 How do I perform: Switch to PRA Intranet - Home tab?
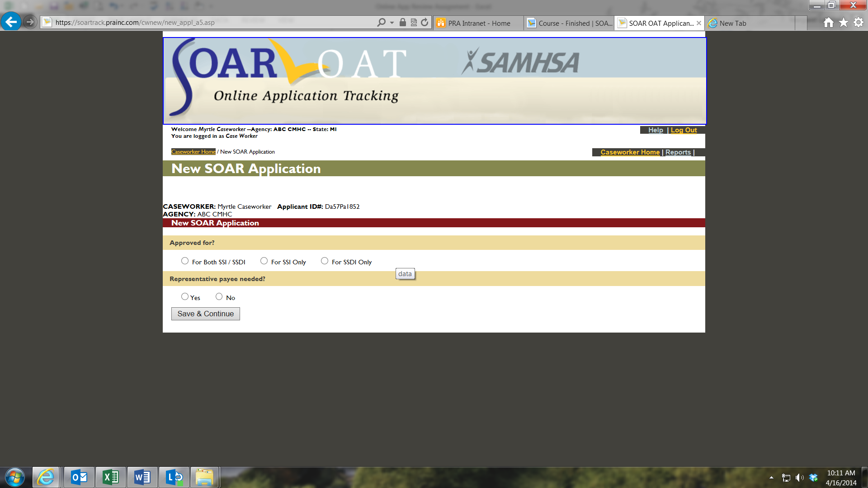point(478,23)
